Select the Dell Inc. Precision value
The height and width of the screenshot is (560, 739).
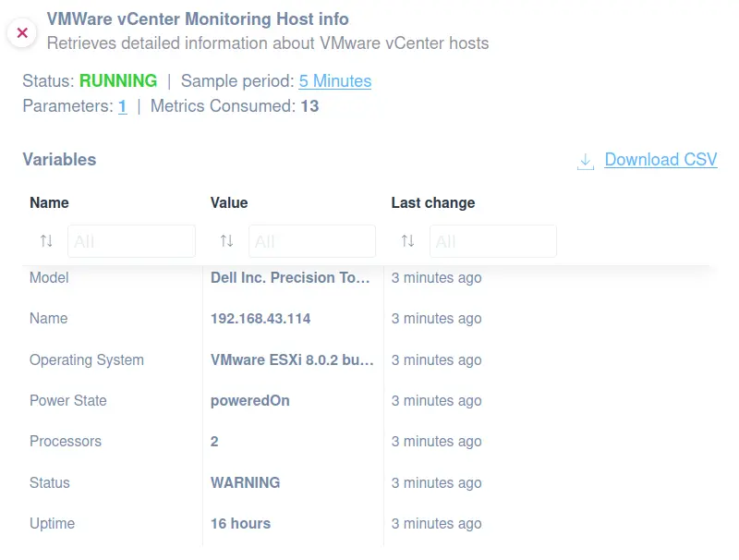click(290, 277)
